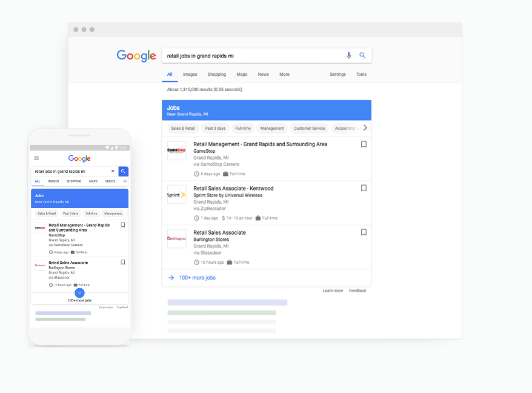This screenshot has height=393, width=532.
Task: Switch to the Images tab on desktop
Action: tap(190, 75)
